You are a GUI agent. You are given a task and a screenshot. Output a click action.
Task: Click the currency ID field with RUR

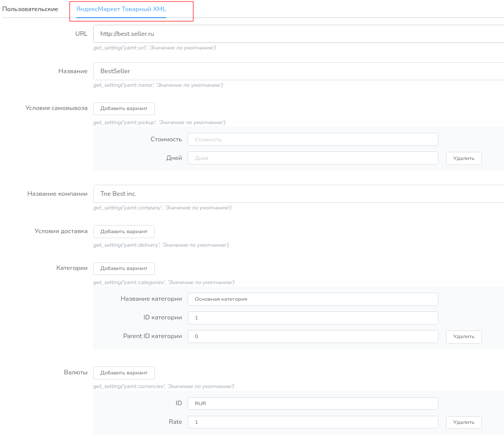click(x=313, y=403)
